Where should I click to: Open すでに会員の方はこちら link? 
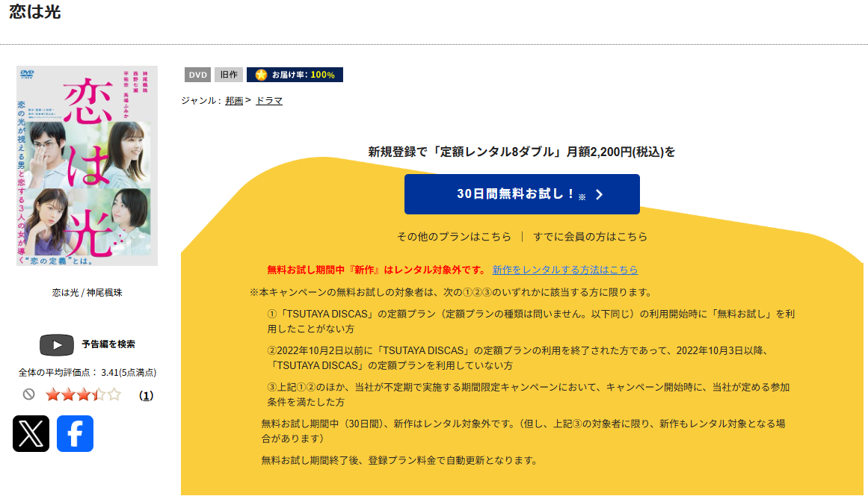click(590, 237)
